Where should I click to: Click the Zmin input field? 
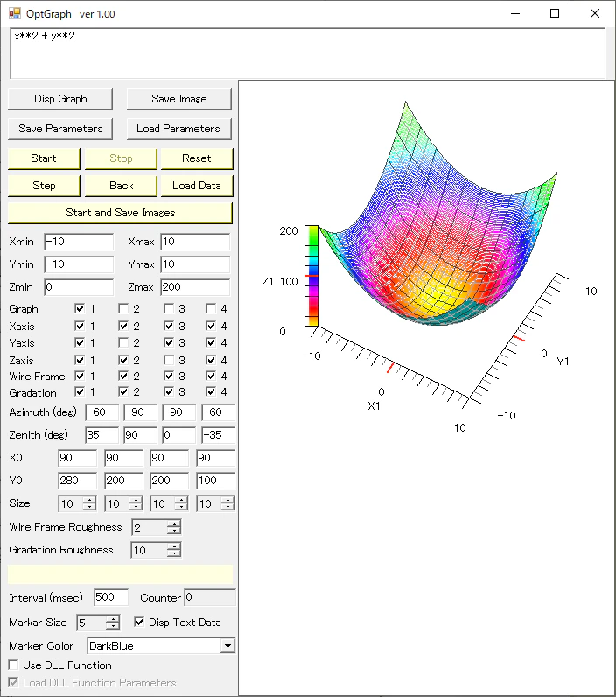click(x=79, y=287)
